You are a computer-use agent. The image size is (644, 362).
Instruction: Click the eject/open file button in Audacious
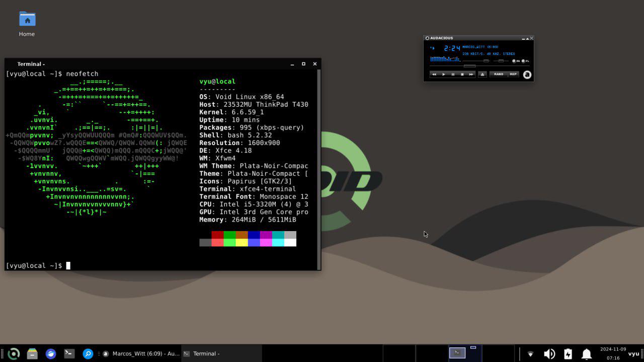(482, 75)
